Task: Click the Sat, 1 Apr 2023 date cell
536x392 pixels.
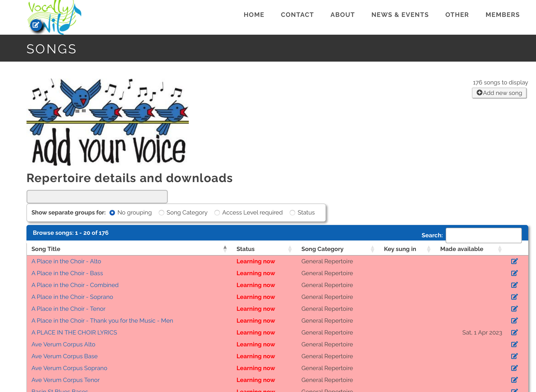Action: 482,332
